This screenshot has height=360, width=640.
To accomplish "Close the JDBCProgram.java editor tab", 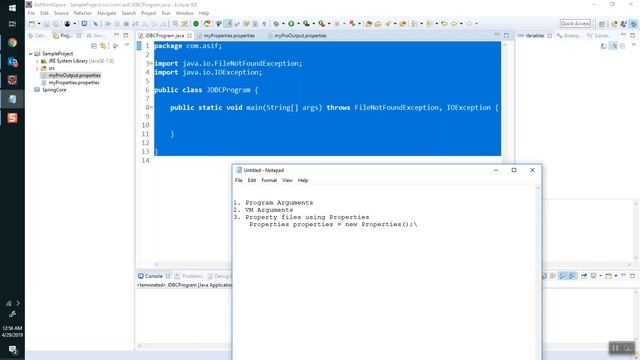I will [x=189, y=36].
